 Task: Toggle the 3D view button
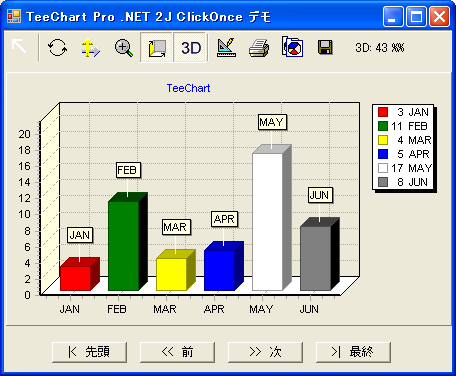point(190,47)
